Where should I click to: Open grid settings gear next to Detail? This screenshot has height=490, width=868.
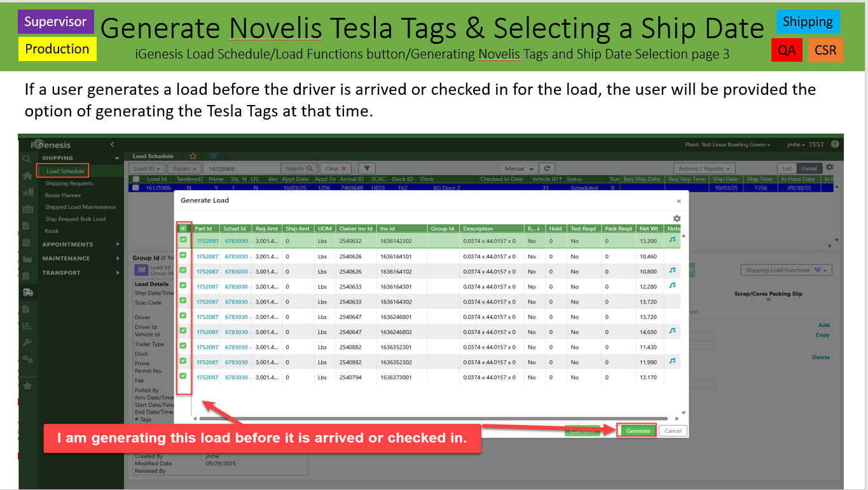coord(829,167)
